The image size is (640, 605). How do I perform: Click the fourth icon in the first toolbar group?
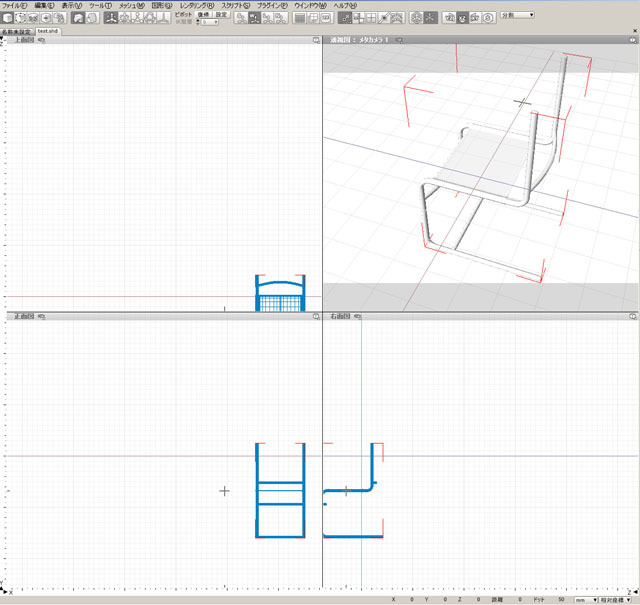click(x=46, y=18)
